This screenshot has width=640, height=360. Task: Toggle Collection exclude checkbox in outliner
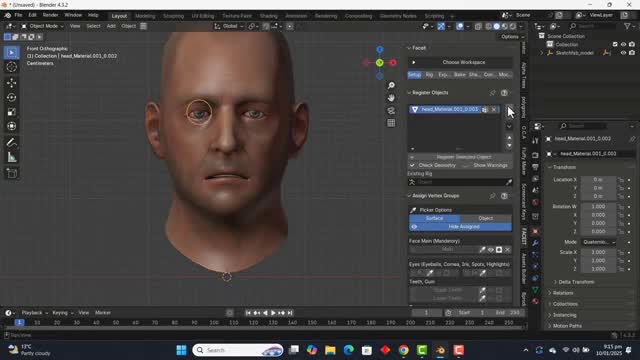[x=615, y=44]
